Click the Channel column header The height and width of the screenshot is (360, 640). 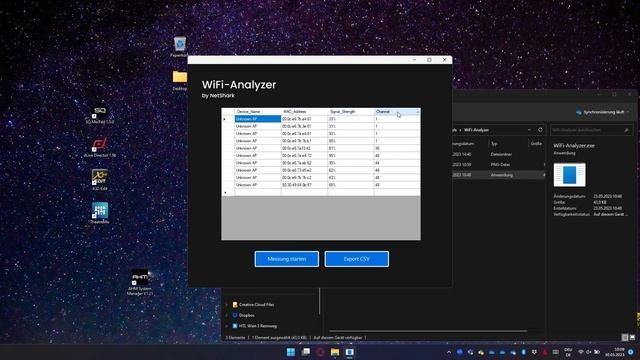pos(397,111)
